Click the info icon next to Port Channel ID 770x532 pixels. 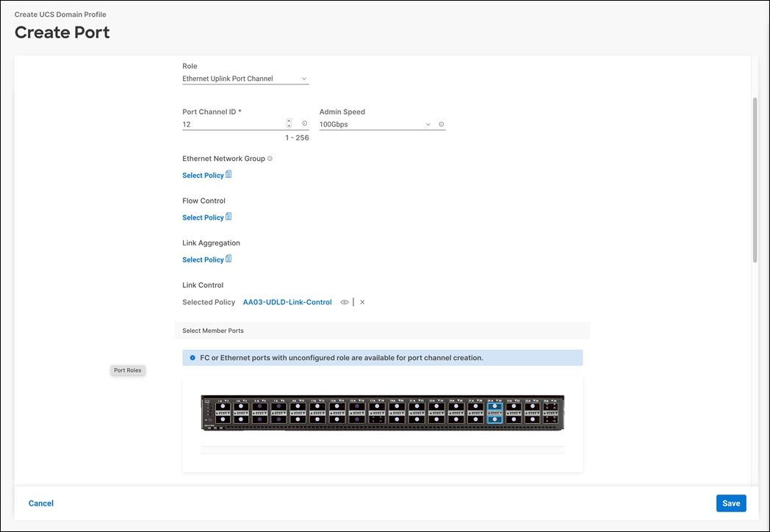click(304, 123)
